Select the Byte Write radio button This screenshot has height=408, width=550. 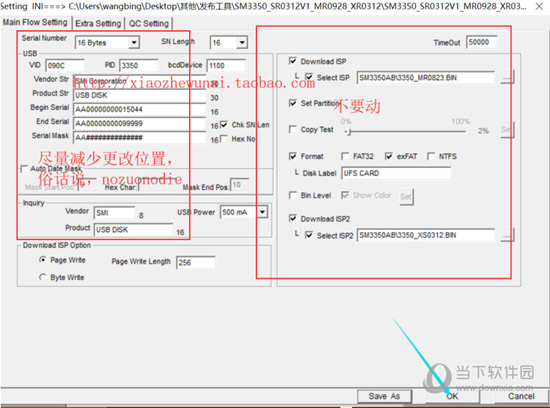pyautogui.click(x=43, y=277)
